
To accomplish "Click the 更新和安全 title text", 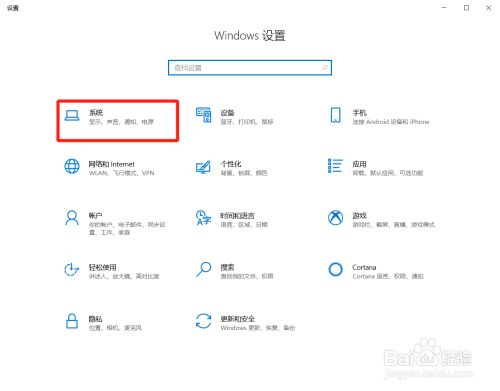I will [237, 319].
